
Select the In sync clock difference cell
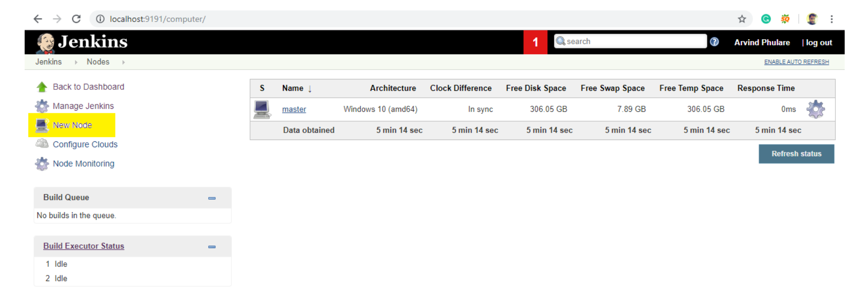480,109
